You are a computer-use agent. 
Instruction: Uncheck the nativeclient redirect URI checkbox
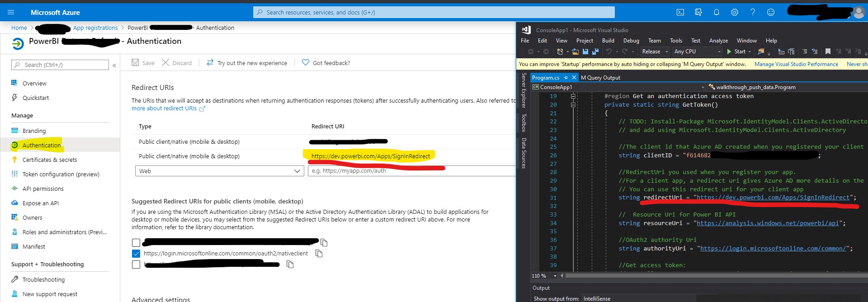(x=136, y=254)
